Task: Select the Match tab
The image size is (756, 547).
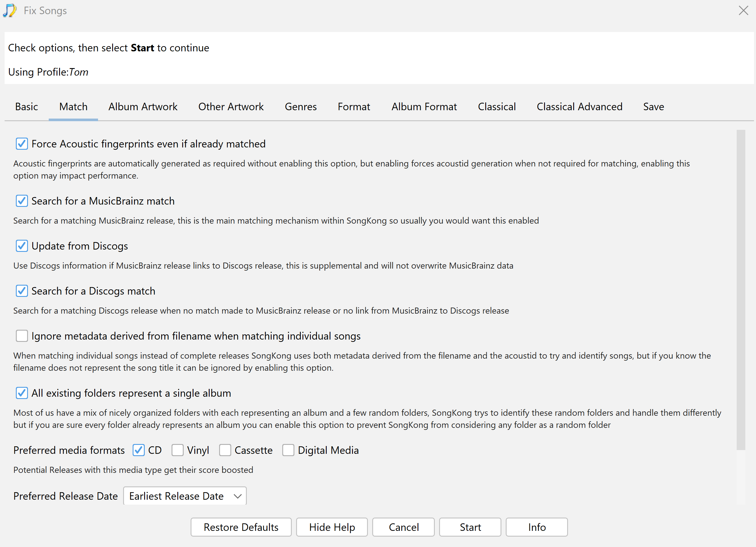Action: point(73,107)
